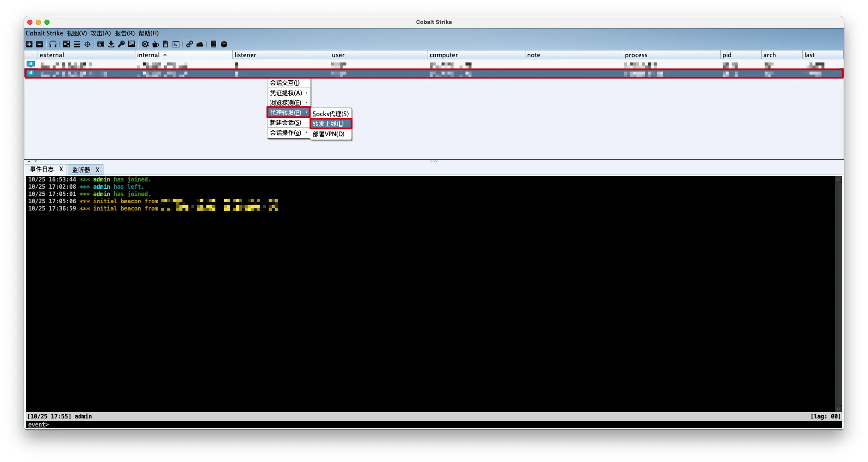Click the targets crosshair icon

88,44
